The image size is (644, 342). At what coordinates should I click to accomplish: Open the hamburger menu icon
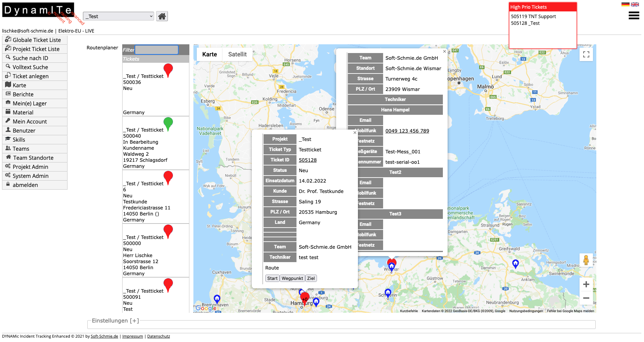[634, 16]
